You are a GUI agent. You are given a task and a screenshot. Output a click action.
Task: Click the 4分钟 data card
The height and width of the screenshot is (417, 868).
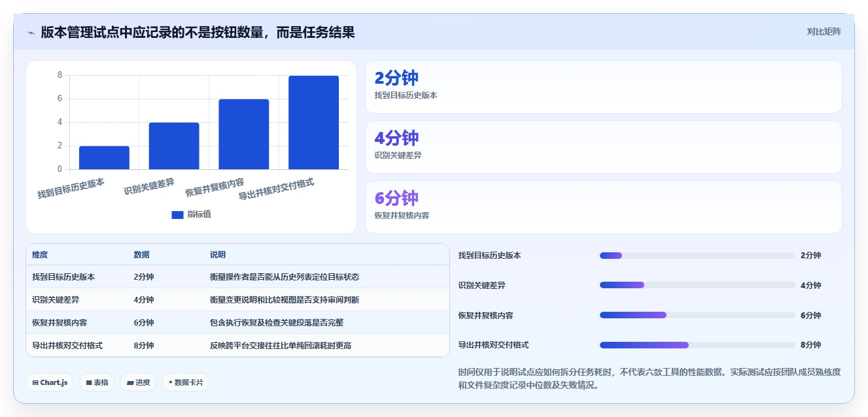pyautogui.click(x=603, y=147)
